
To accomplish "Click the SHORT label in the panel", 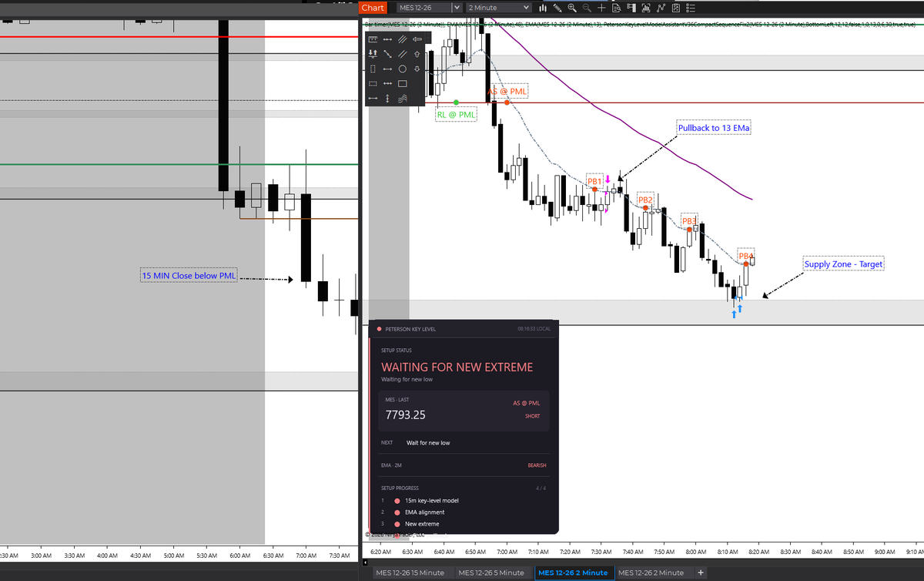I will (533, 416).
